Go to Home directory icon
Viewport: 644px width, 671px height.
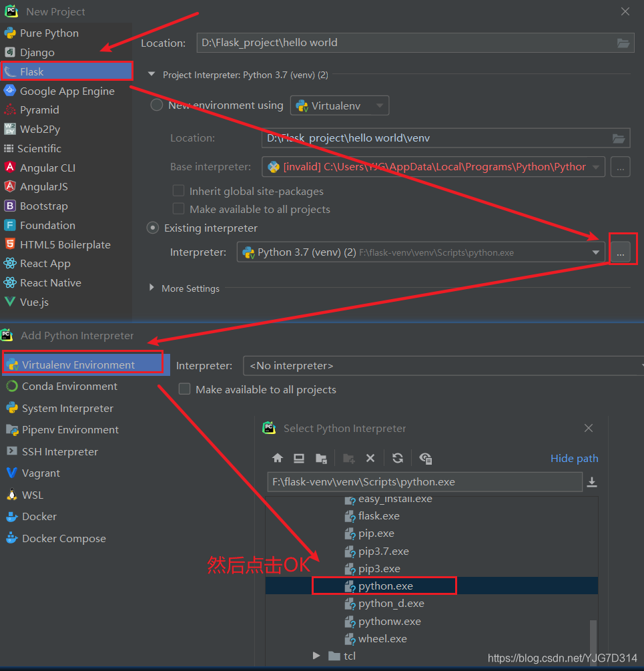(278, 458)
